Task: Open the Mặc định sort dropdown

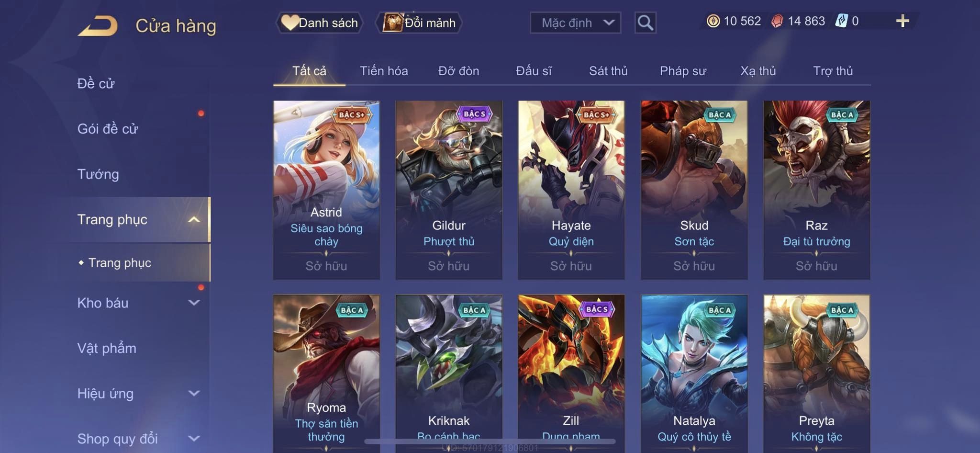Action: coord(575,23)
